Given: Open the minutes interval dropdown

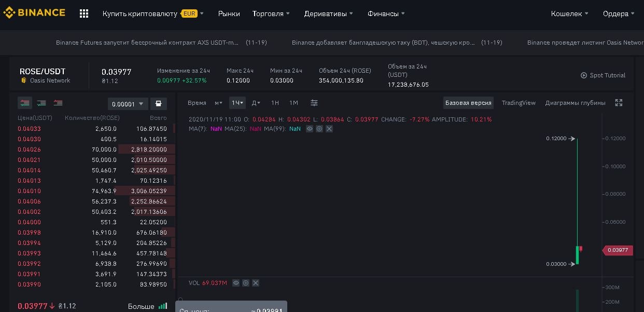Looking at the screenshot, I should pos(219,103).
